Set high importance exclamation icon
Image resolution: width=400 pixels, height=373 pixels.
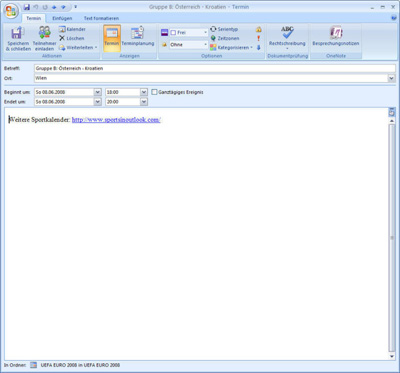(259, 38)
